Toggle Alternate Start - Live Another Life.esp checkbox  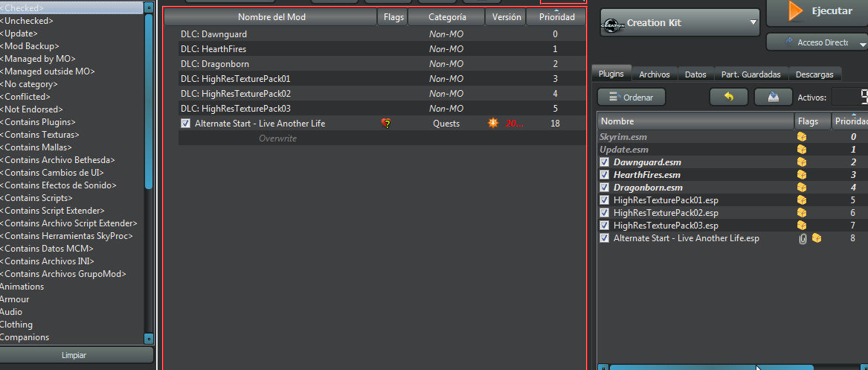tap(605, 238)
